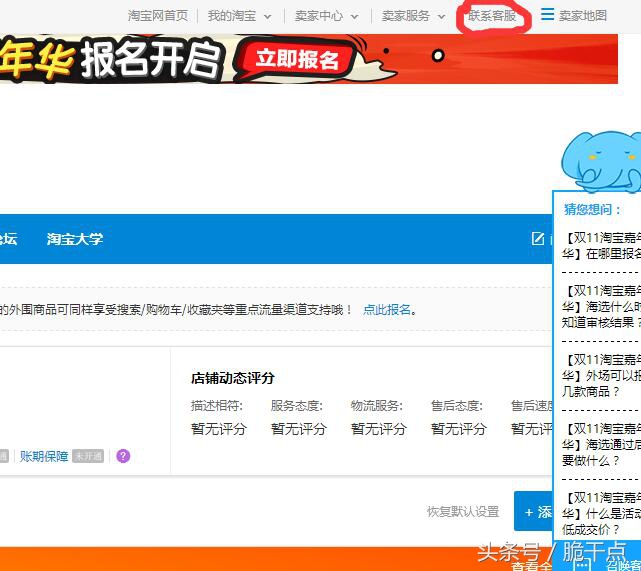The height and width of the screenshot is (571, 641).
Task: Open question about 在哪里报名
Action: tap(601, 246)
